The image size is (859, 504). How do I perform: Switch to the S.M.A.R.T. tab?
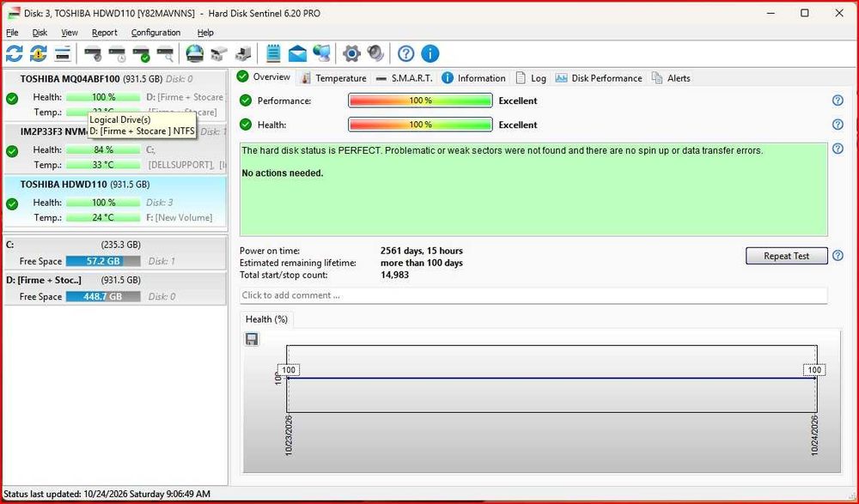pyautogui.click(x=405, y=78)
